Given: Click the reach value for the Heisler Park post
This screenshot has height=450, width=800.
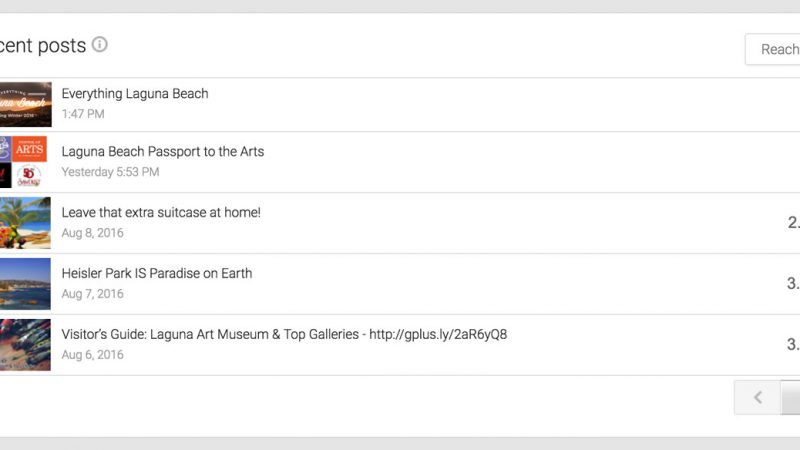Looking at the screenshot, I should (x=792, y=284).
